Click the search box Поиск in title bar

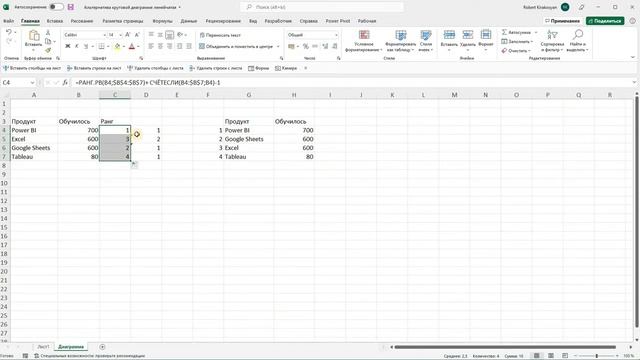pyautogui.click(x=322, y=7)
